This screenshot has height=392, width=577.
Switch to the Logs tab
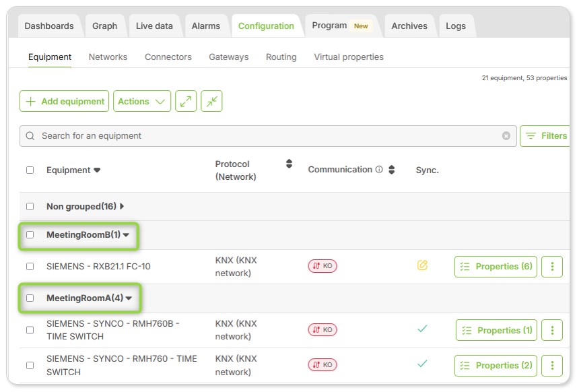pyautogui.click(x=456, y=26)
